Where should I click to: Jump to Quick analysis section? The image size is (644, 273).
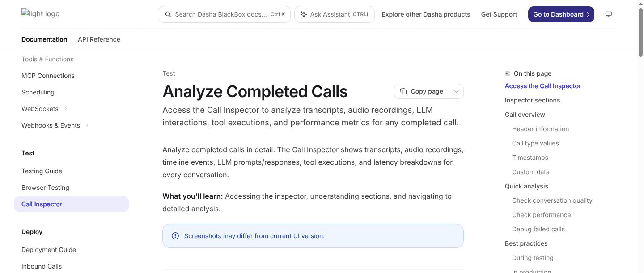526,186
